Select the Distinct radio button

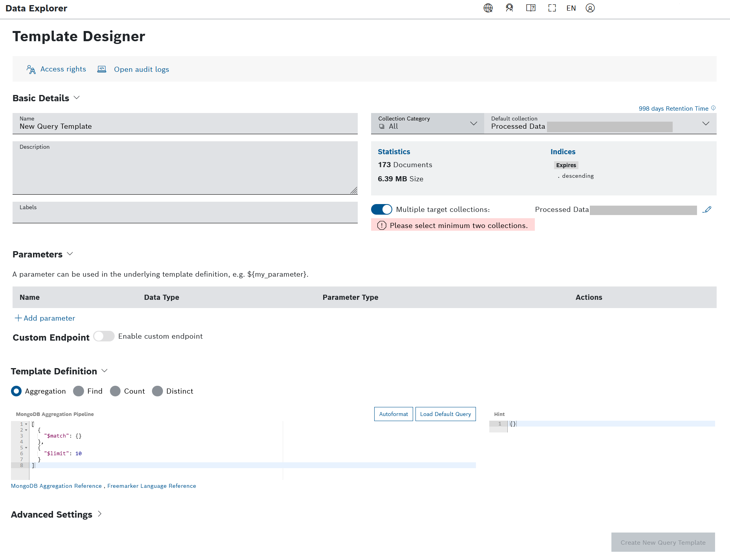(157, 391)
